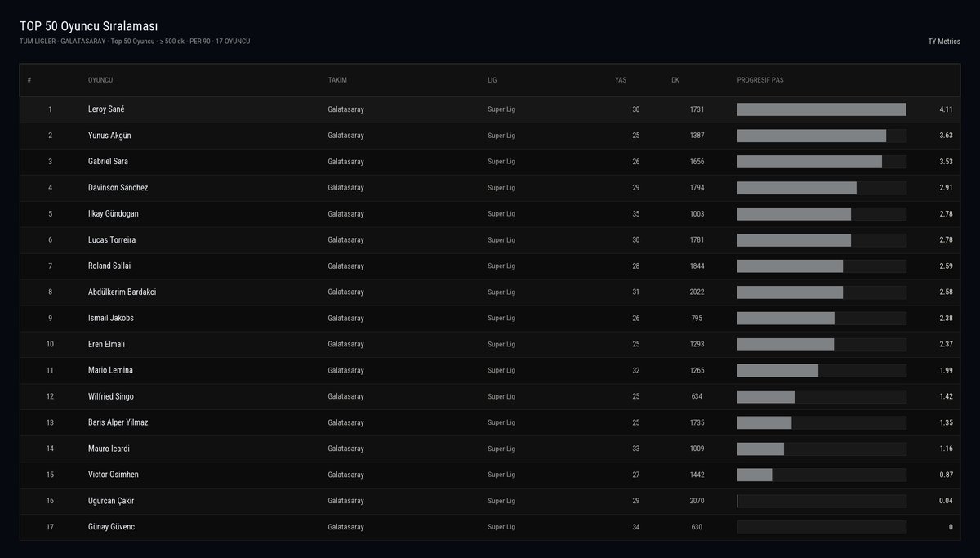Click minutes value 2022

pos(697,292)
